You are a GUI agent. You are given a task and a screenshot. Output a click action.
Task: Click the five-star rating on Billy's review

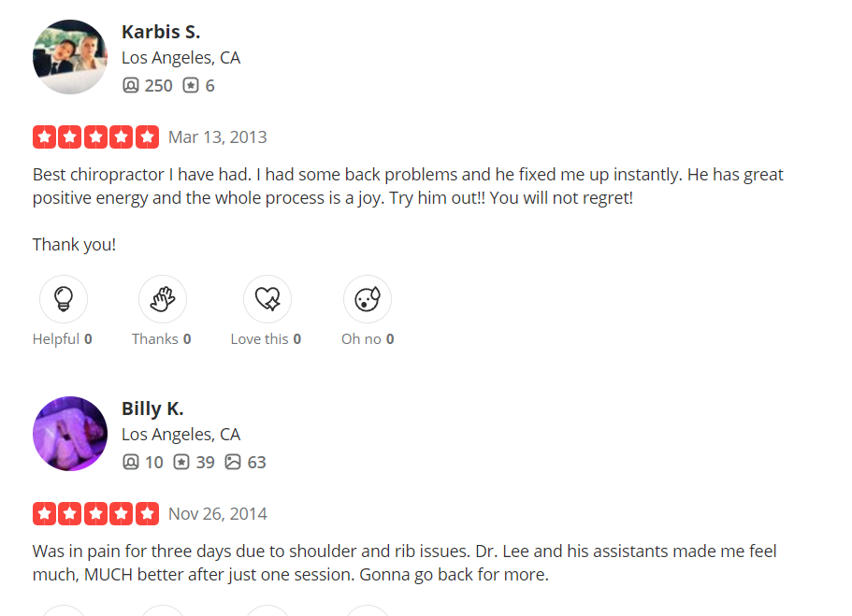[95, 514]
